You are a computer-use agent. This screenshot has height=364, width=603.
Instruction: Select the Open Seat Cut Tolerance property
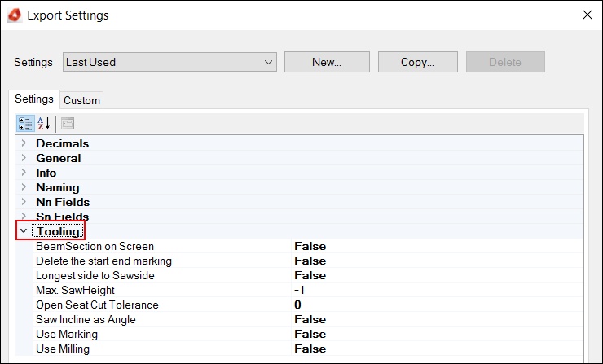(x=97, y=305)
